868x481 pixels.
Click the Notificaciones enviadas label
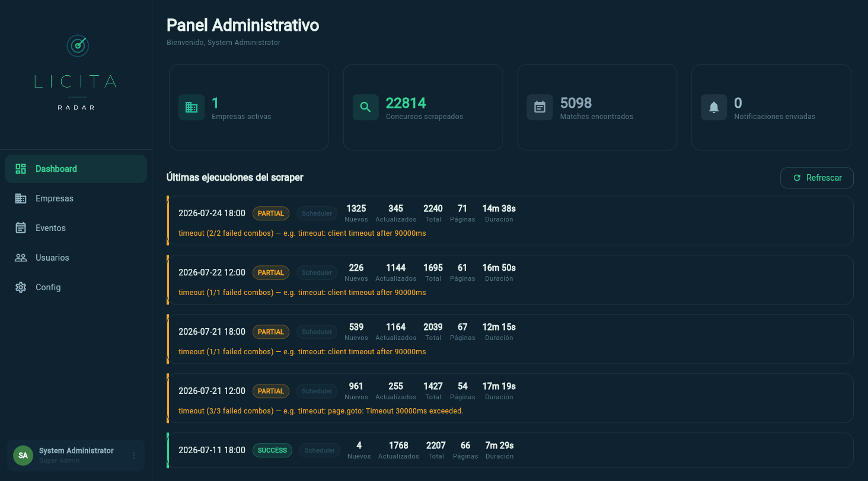point(774,117)
